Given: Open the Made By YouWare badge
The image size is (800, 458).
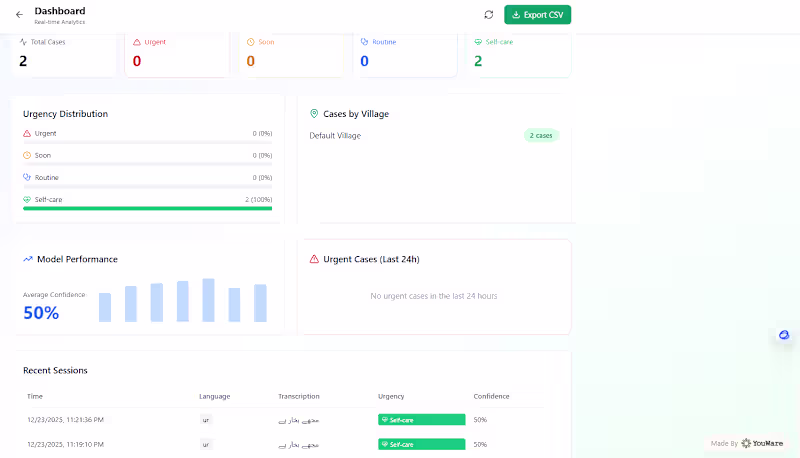Looking at the screenshot, I should (746, 443).
